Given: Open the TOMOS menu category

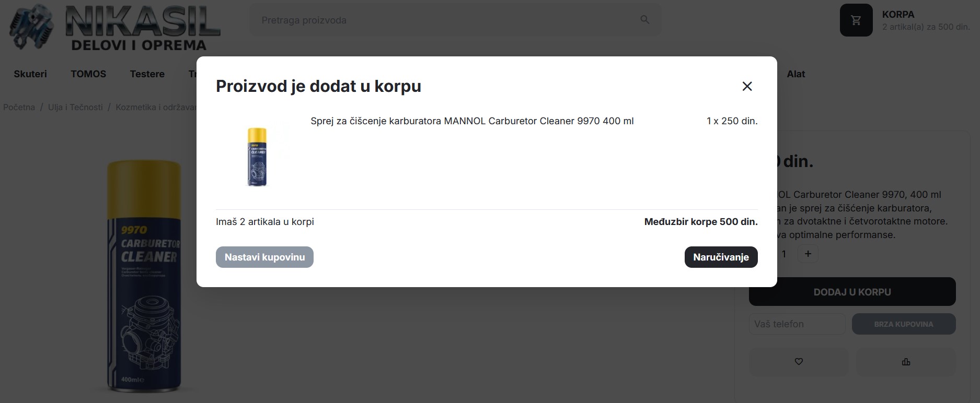Looking at the screenshot, I should 88,74.
